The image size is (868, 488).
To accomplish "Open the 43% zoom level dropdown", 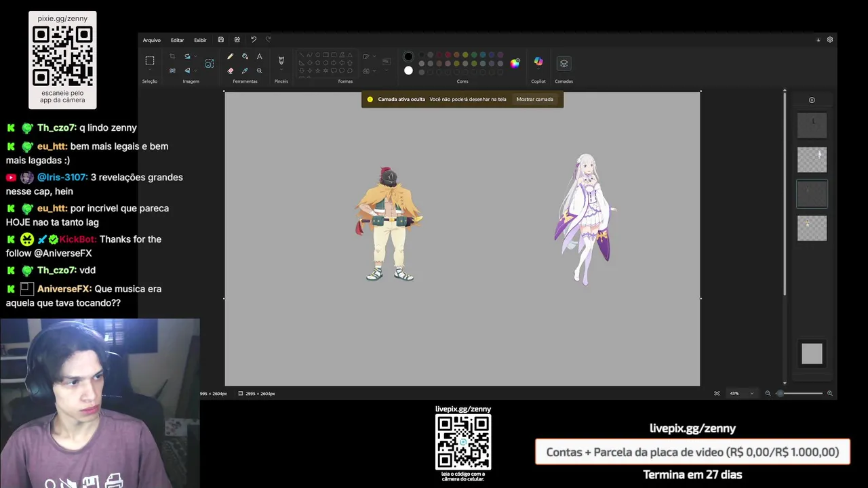I will (x=741, y=393).
